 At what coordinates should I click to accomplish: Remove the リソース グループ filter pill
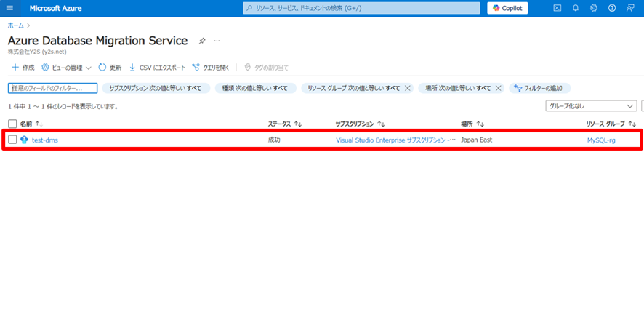click(408, 88)
